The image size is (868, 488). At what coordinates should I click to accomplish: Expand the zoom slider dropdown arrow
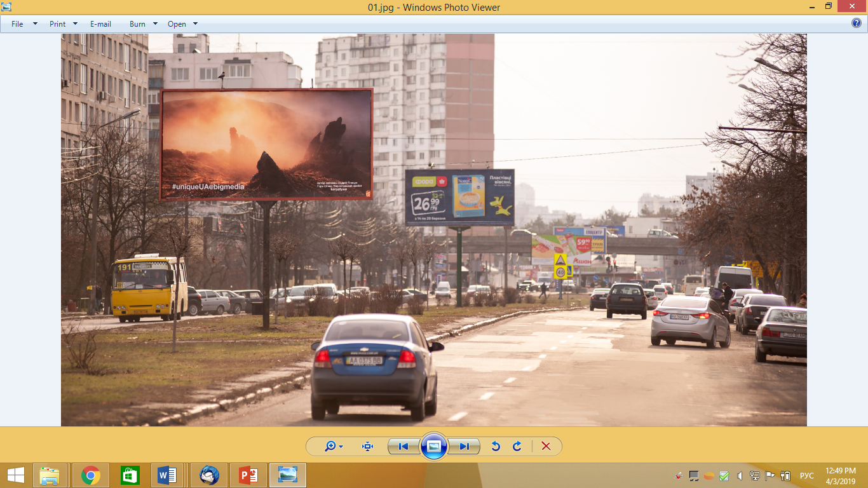(341, 447)
